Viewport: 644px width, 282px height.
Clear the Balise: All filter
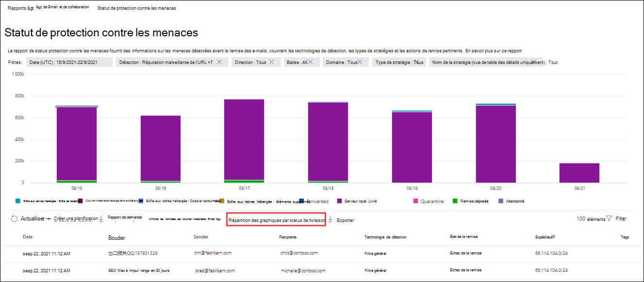coord(311,62)
